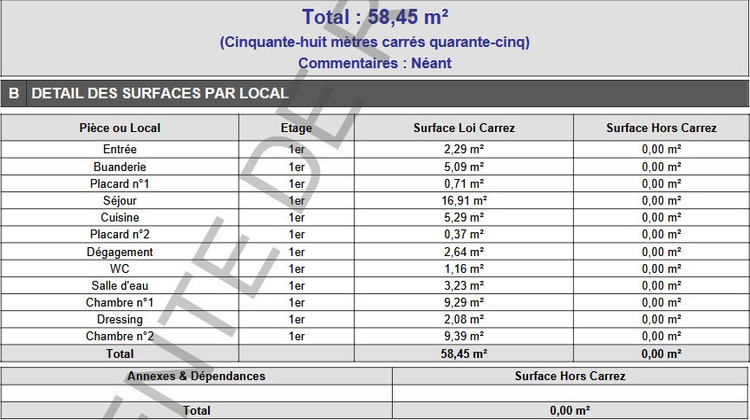Select the Salle d'eau row label
The image size is (750, 420).
120,286
